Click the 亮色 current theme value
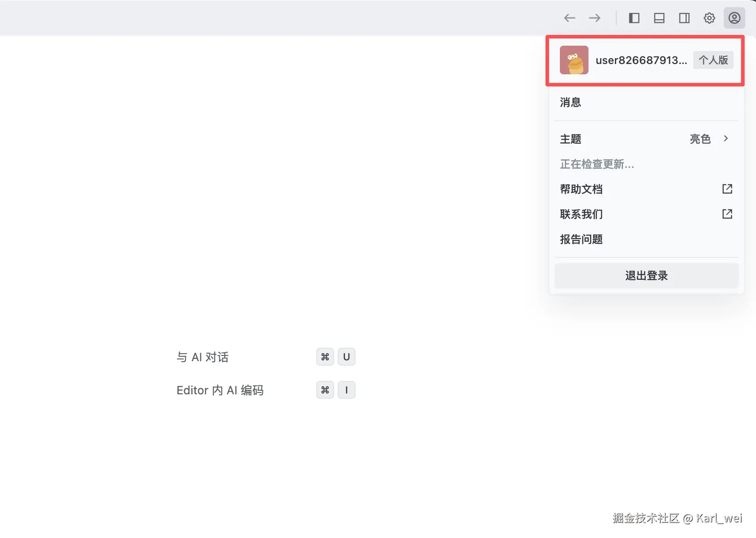Screen dimensions: 756x538 coord(700,139)
